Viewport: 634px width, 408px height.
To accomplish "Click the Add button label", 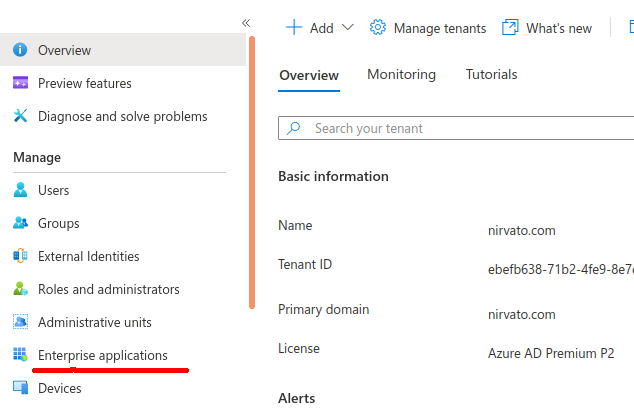I will coord(321,28).
